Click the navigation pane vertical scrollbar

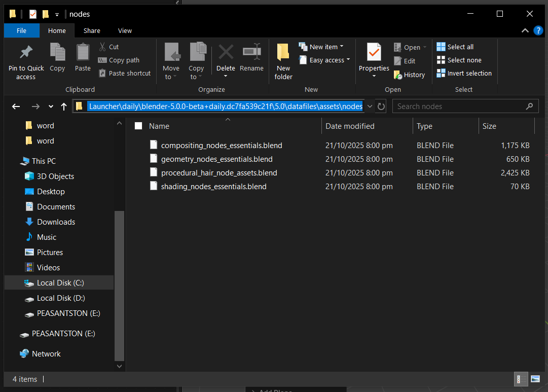click(x=119, y=284)
